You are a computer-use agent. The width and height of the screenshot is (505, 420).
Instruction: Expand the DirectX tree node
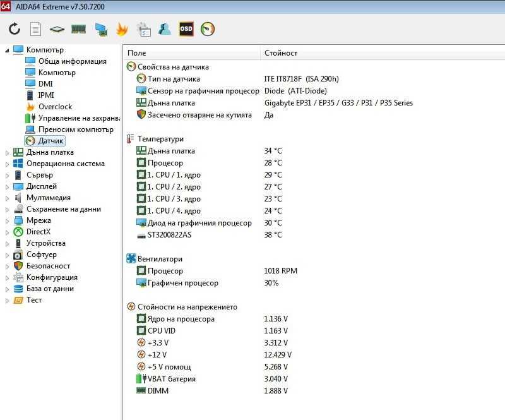7,232
